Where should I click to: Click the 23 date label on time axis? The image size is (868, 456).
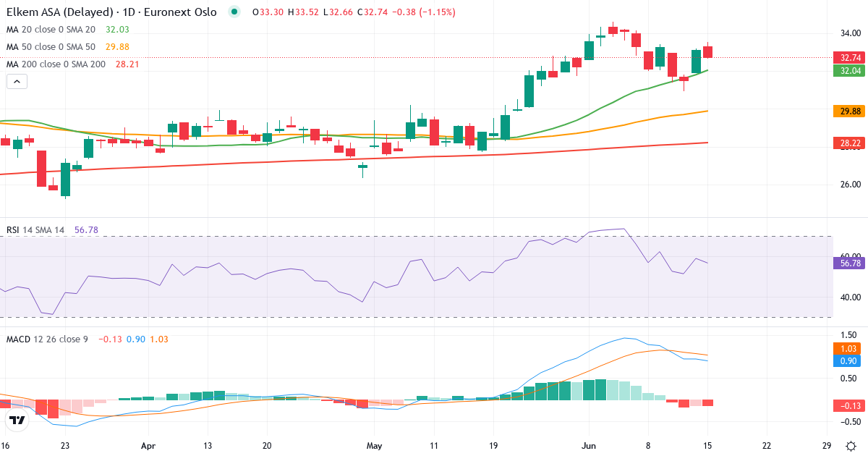click(x=65, y=446)
